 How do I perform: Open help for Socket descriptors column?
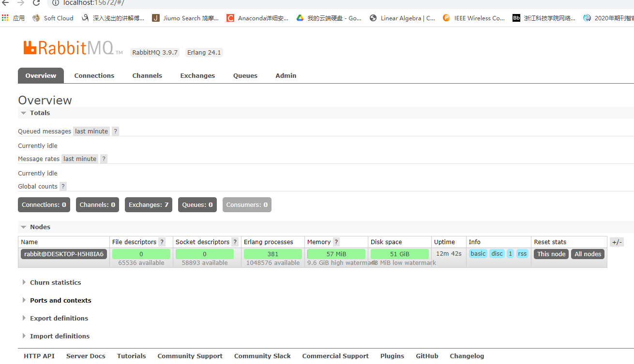(x=235, y=242)
